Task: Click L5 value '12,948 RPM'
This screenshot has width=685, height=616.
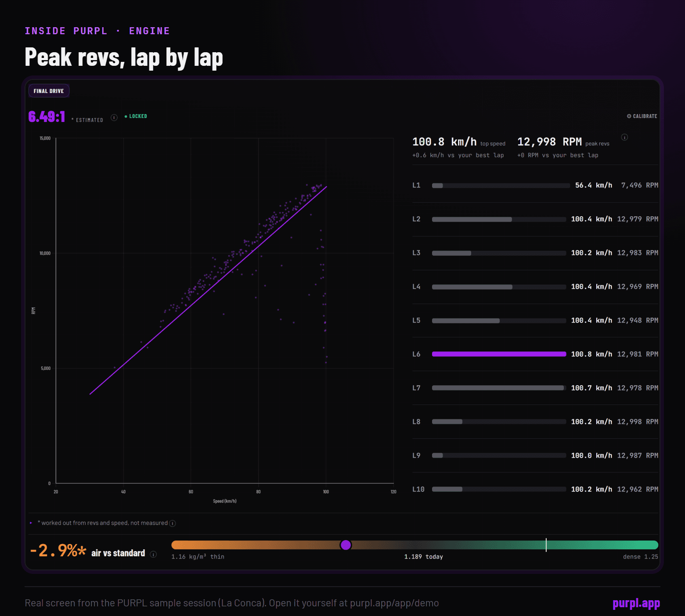Action: pyautogui.click(x=638, y=320)
